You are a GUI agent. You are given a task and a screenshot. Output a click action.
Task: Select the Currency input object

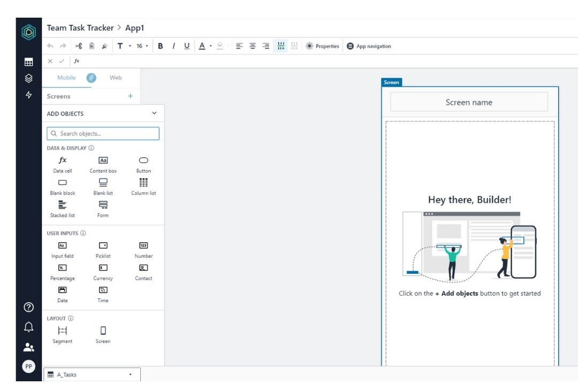pos(103,272)
